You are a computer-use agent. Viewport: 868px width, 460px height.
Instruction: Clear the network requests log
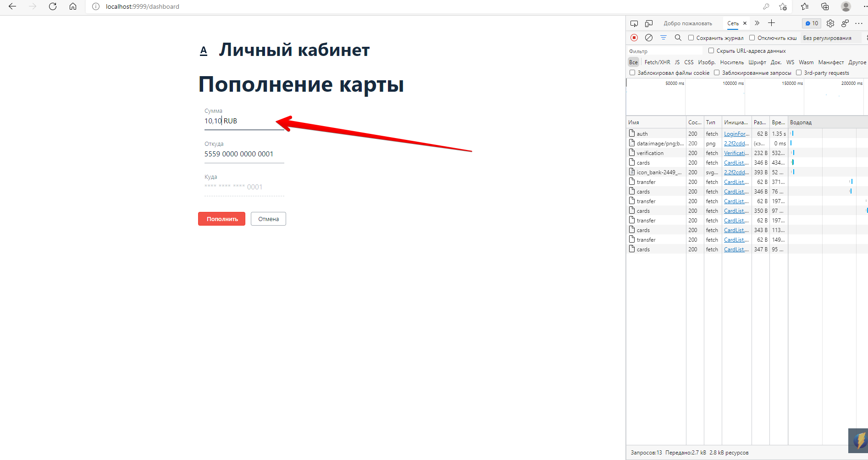point(649,38)
